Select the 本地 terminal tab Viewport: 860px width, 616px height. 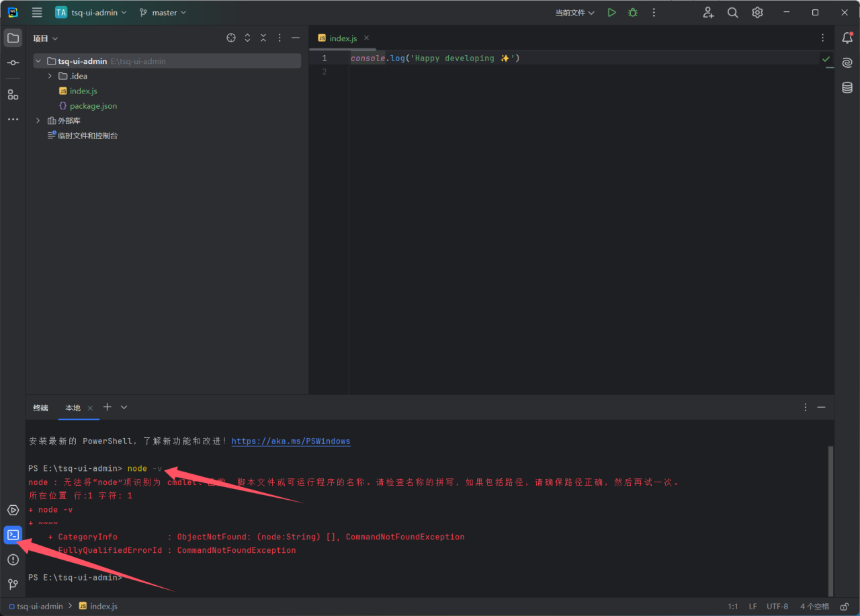click(x=73, y=408)
